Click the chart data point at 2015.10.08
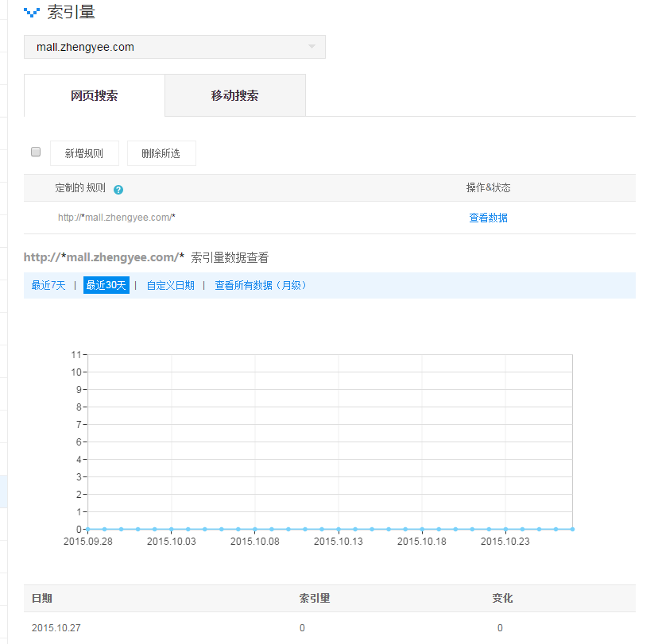The height and width of the screenshot is (644, 658). pos(254,529)
